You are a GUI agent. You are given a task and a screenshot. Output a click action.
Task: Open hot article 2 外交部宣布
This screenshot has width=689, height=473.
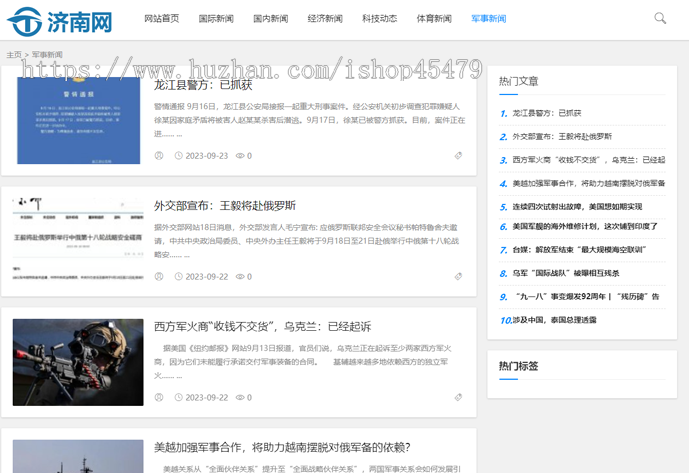(x=562, y=137)
